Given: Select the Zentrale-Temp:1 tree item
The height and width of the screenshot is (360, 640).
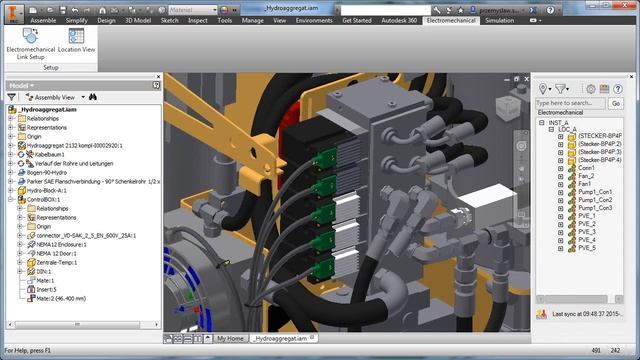Looking at the screenshot, I should point(57,262).
